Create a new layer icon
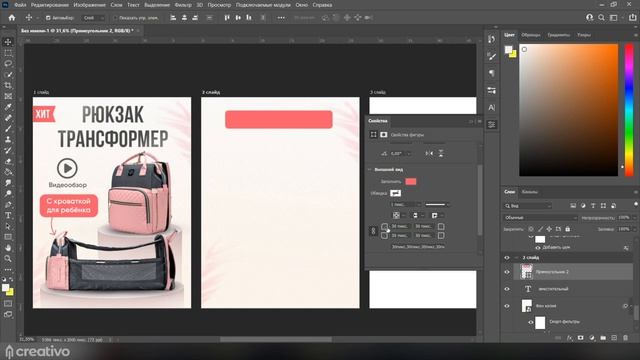 pyautogui.click(x=614, y=338)
